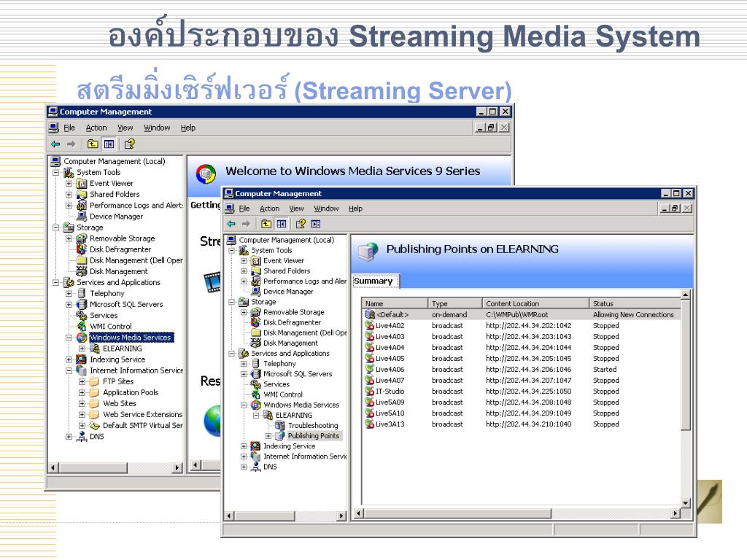Select Default SMTP Virtual Server in back tree
747x560 pixels.
142,425
